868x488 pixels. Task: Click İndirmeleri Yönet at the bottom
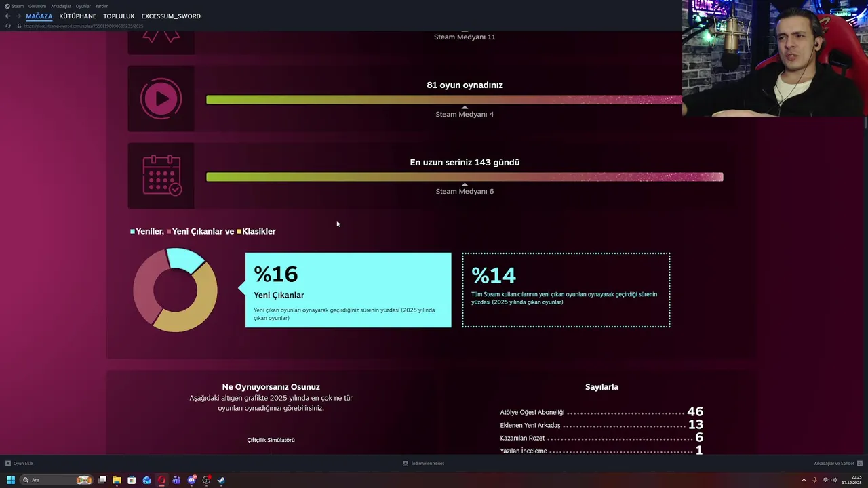coord(423,464)
